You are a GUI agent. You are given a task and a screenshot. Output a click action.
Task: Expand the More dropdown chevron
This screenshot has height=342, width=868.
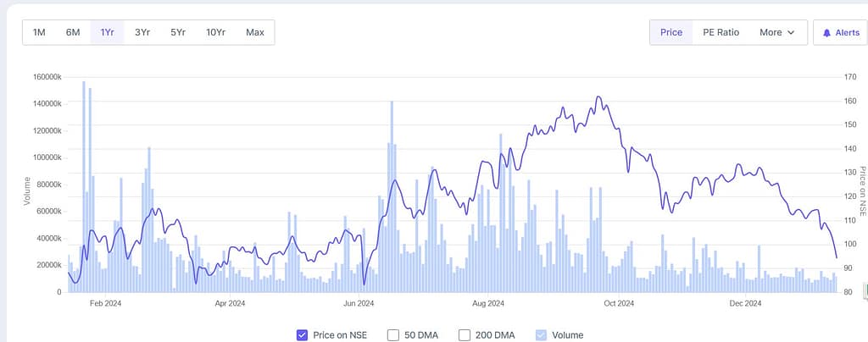tap(791, 33)
